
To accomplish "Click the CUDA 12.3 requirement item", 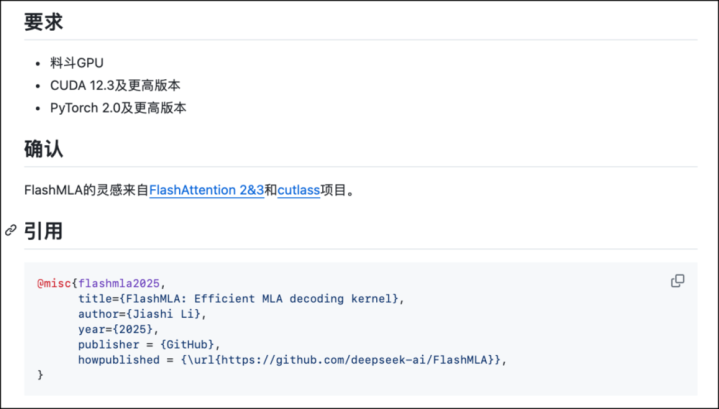I will pyautogui.click(x=115, y=85).
